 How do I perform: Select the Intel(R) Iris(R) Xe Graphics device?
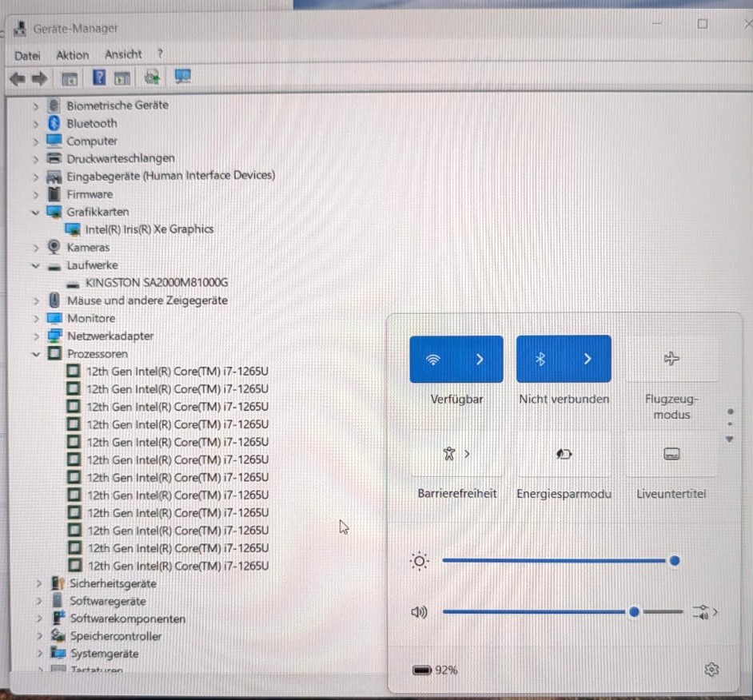[x=149, y=229]
